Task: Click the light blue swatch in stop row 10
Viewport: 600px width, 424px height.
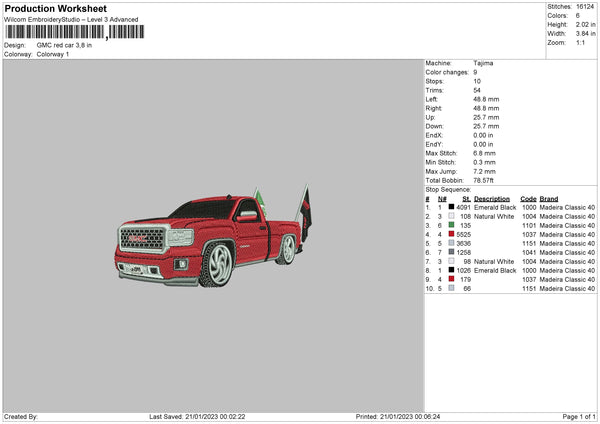Action: 452,288
